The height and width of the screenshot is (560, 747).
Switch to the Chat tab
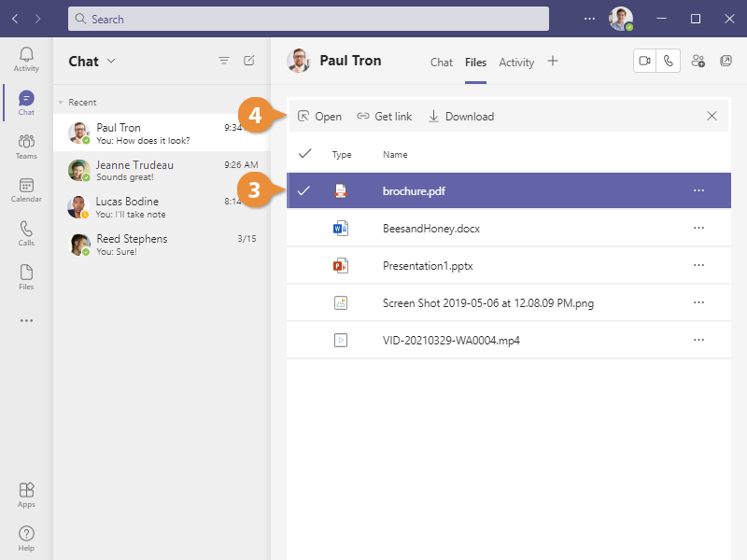point(442,63)
